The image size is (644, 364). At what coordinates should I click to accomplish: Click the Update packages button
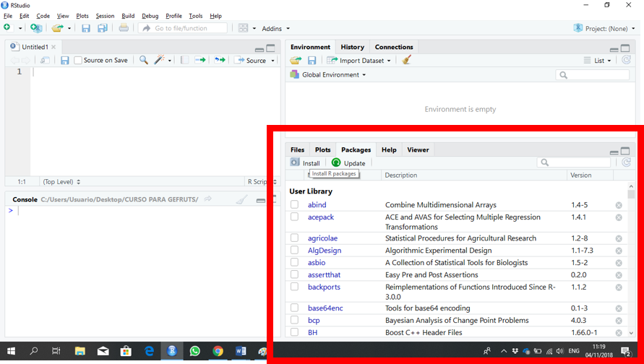pyautogui.click(x=348, y=163)
